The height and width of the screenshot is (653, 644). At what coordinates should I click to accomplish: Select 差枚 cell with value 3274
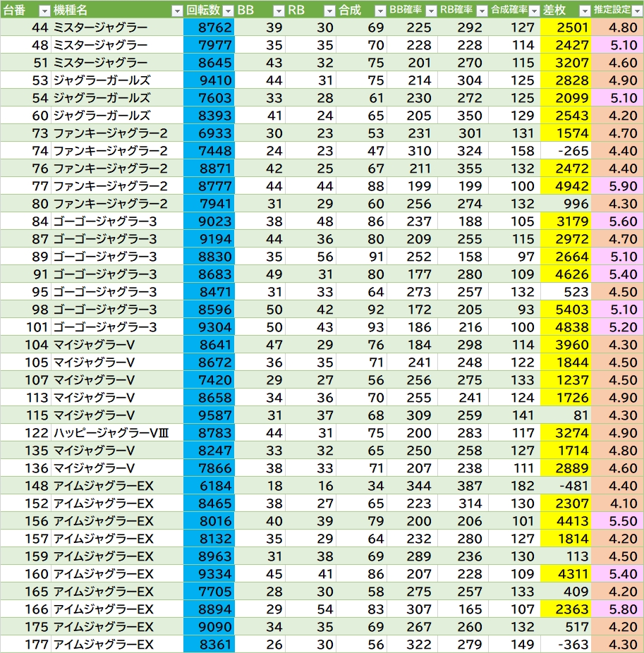(x=566, y=433)
